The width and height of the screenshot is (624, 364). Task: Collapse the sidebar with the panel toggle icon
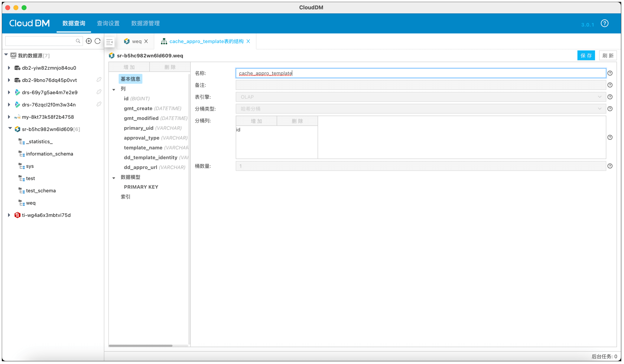(x=109, y=42)
